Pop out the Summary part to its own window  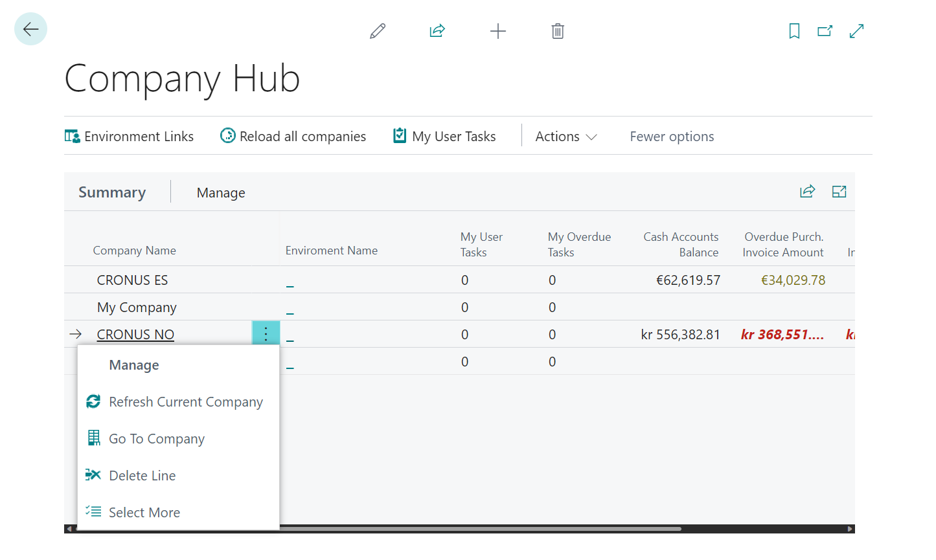839,192
